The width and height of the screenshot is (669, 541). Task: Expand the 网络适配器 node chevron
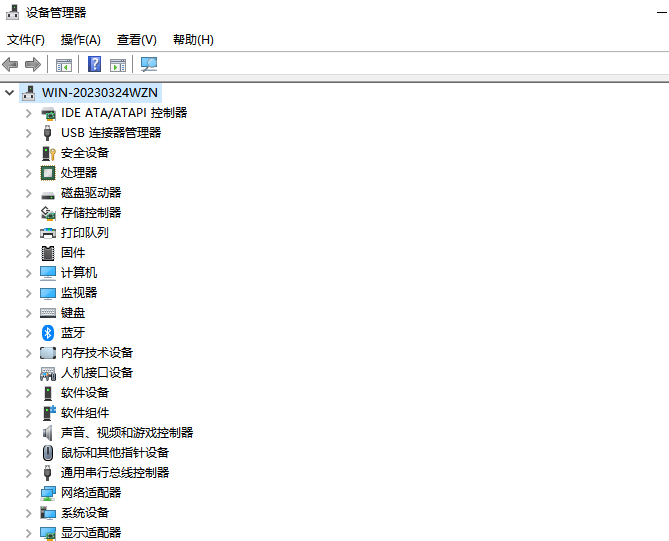coord(29,493)
